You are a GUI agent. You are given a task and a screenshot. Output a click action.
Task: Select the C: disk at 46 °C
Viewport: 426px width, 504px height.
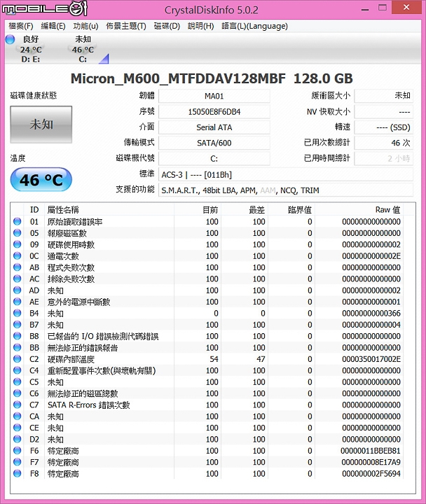(x=83, y=49)
